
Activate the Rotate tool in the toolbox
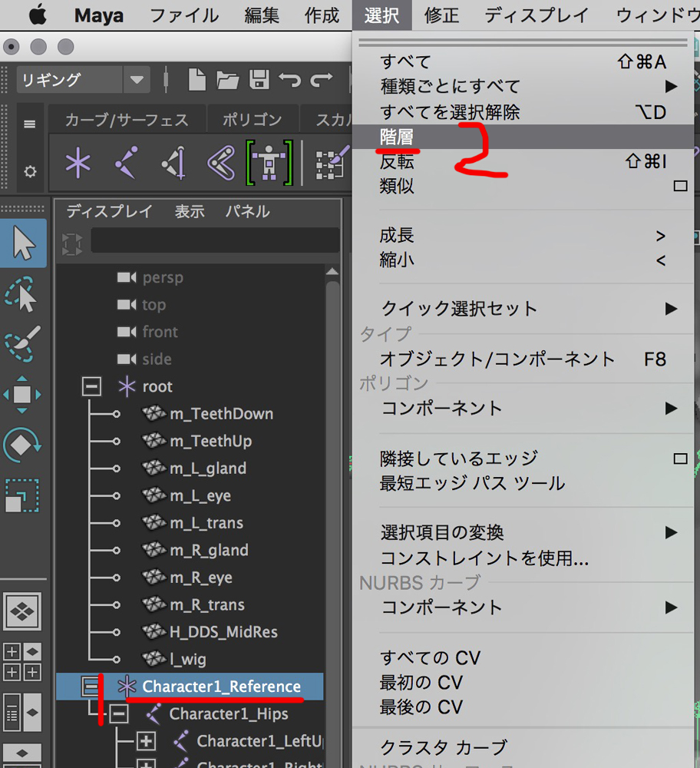22,445
